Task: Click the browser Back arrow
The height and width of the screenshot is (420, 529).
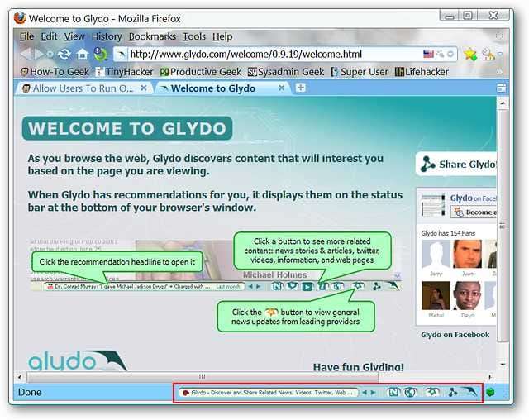Action: point(26,54)
